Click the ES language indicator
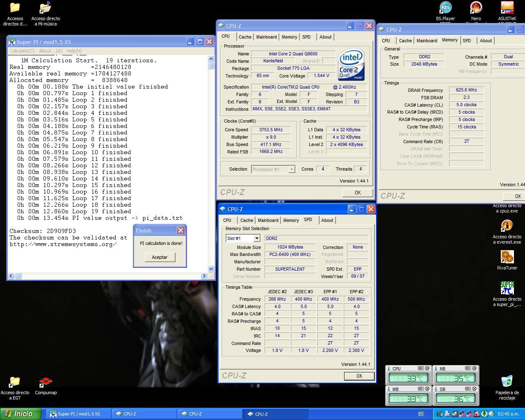The image size is (525, 420). (x=421, y=414)
